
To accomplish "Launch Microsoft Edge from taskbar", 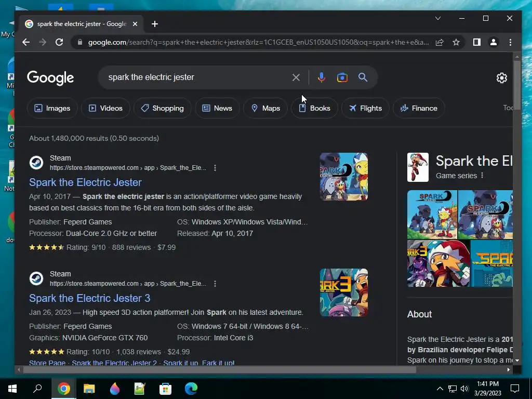I will [191, 389].
